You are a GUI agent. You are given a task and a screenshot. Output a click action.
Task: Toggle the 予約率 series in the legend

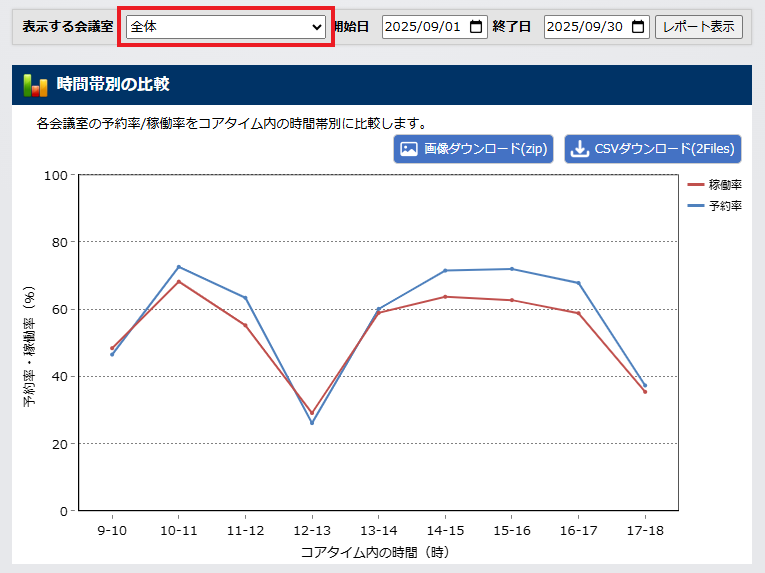coord(715,206)
